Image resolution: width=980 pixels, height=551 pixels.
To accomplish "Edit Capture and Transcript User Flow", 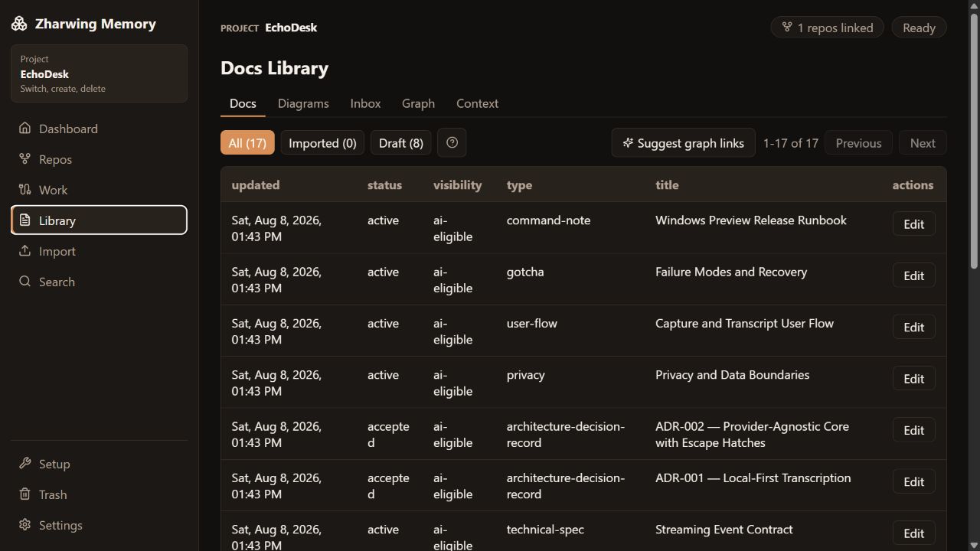I will 913,327.
